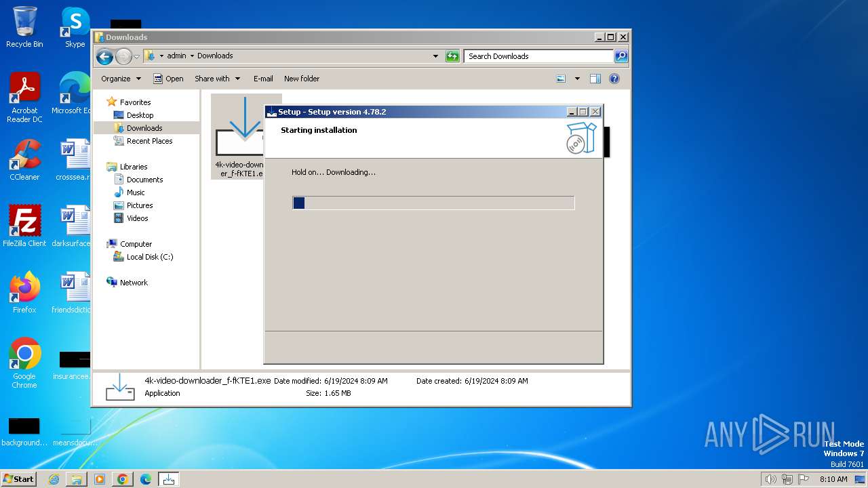Select Desktop under Favorites

(140, 115)
